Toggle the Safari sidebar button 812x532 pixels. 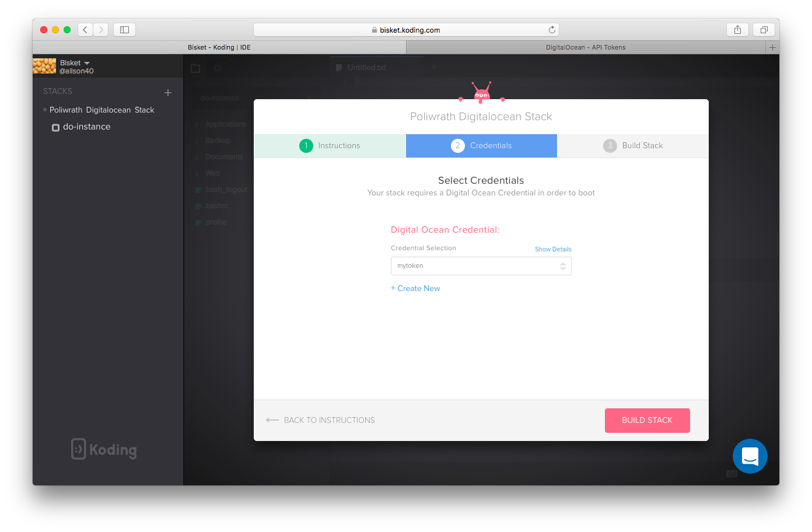[x=124, y=30]
